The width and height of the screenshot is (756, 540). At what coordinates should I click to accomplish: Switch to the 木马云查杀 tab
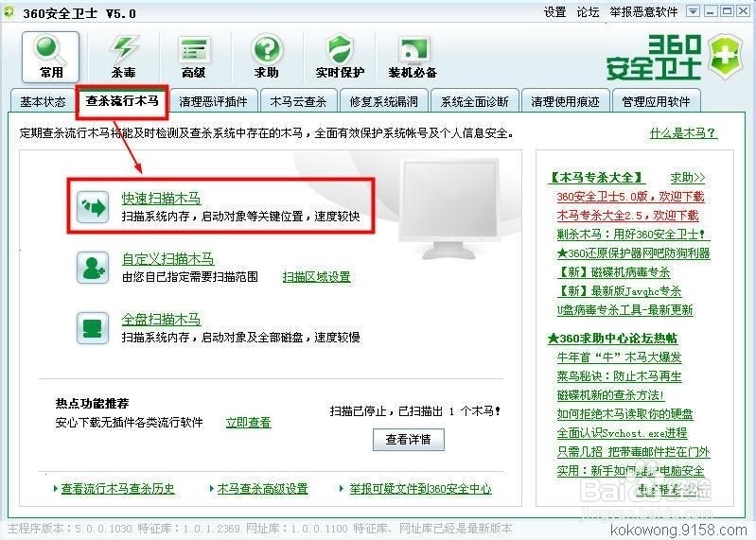(x=298, y=101)
